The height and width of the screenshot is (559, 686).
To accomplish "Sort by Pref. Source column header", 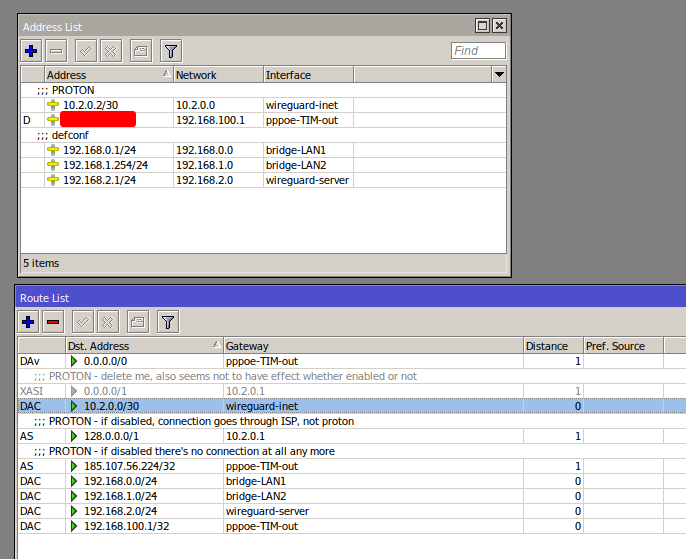I will pos(623,346).
